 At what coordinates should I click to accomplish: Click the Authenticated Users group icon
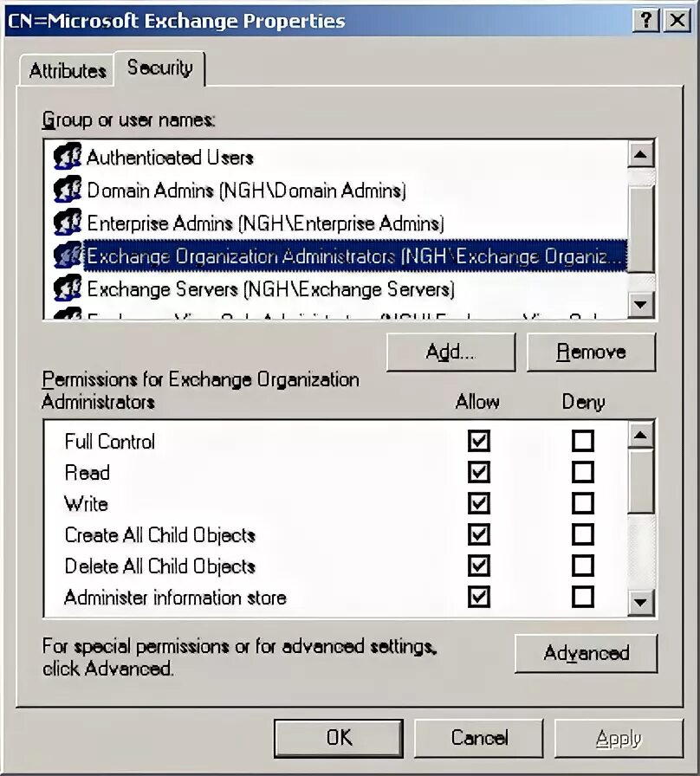tap(68, 157)
